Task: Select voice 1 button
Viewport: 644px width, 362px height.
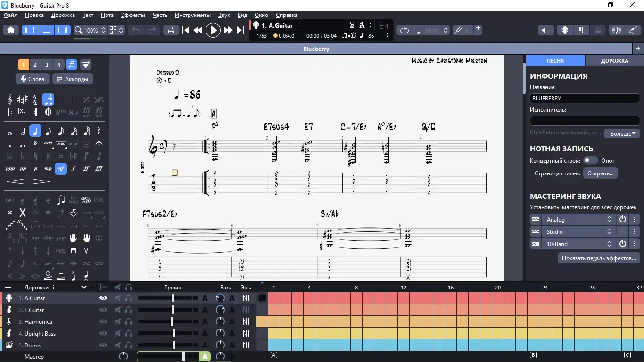Action: click(23, 65)
